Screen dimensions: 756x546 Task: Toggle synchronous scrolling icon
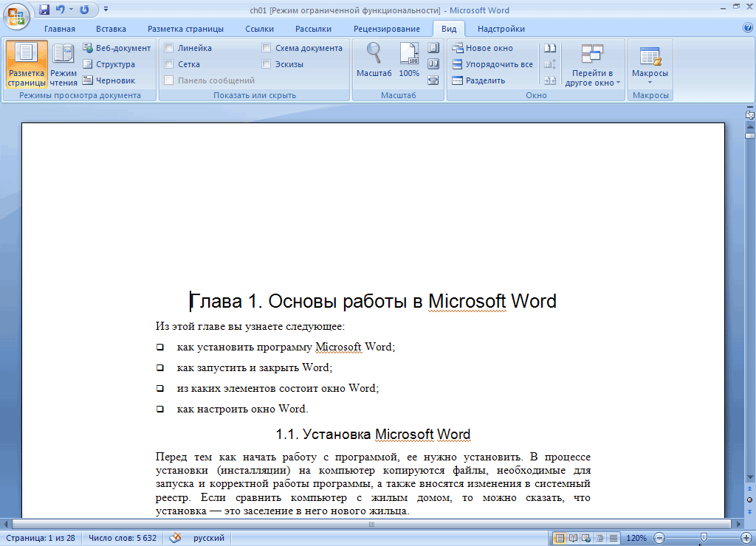click(550, 63)
